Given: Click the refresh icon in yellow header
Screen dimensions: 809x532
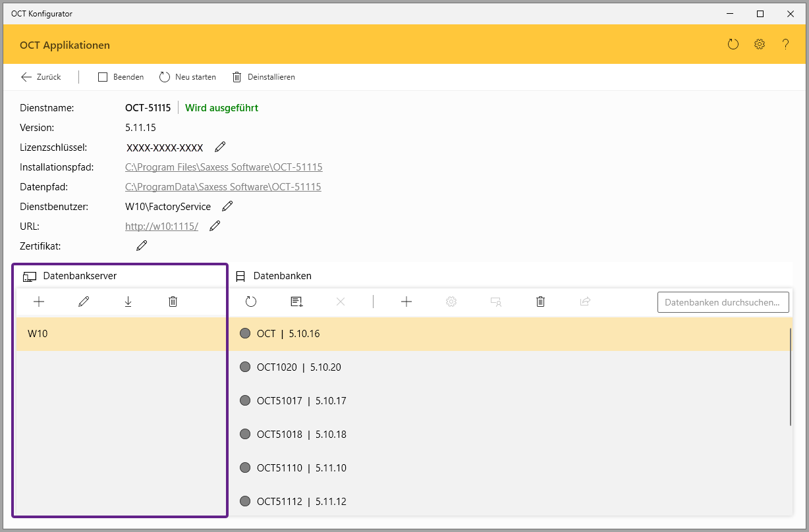Looking at the screenshot, I should 733,45.
